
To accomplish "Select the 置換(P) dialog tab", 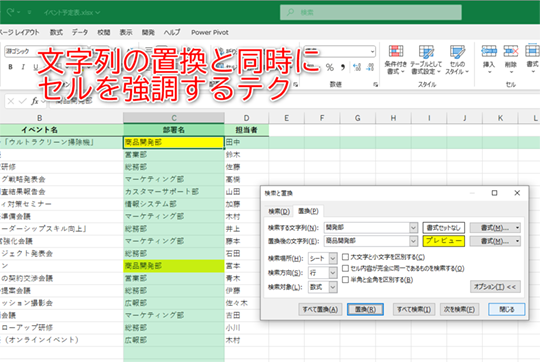I will [x=308, y=211].
